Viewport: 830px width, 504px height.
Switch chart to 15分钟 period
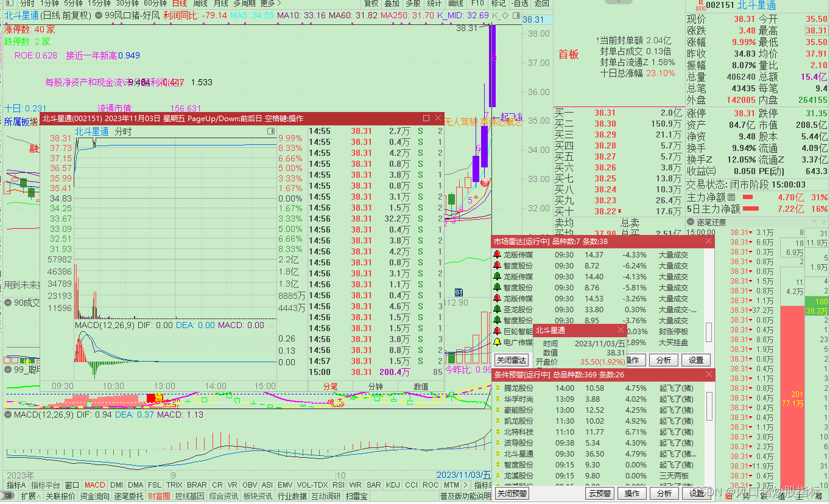click(99, 4)
